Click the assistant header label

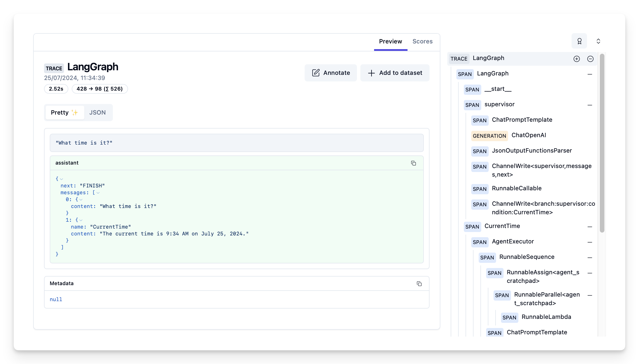67,163
